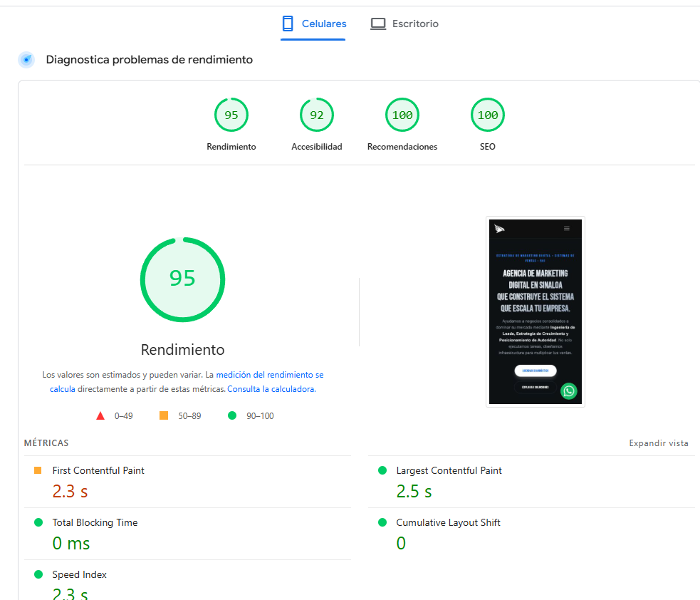Click the Total Blocking Time green indicator
The image size is (700, 600).
(x=38, y=522)
